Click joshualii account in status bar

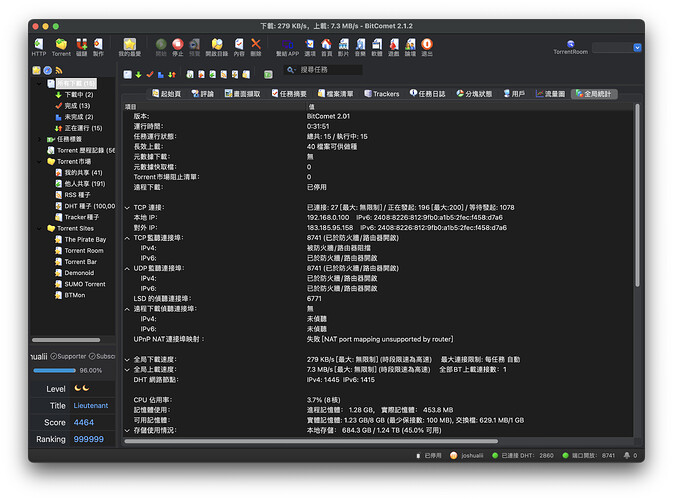467,455
